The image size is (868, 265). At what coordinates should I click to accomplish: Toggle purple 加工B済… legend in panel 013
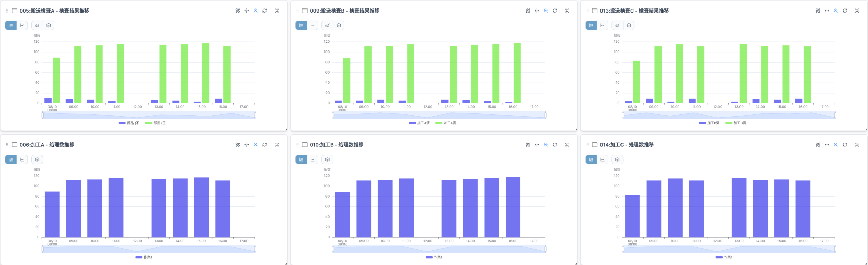(x=711, y=123)
